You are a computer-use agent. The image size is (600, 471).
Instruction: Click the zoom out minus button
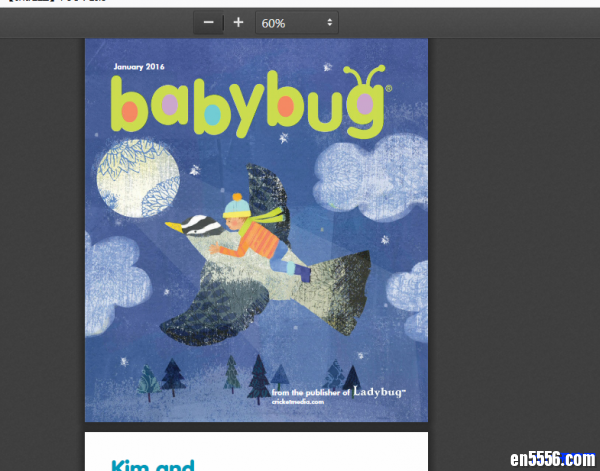click(208, 22)
